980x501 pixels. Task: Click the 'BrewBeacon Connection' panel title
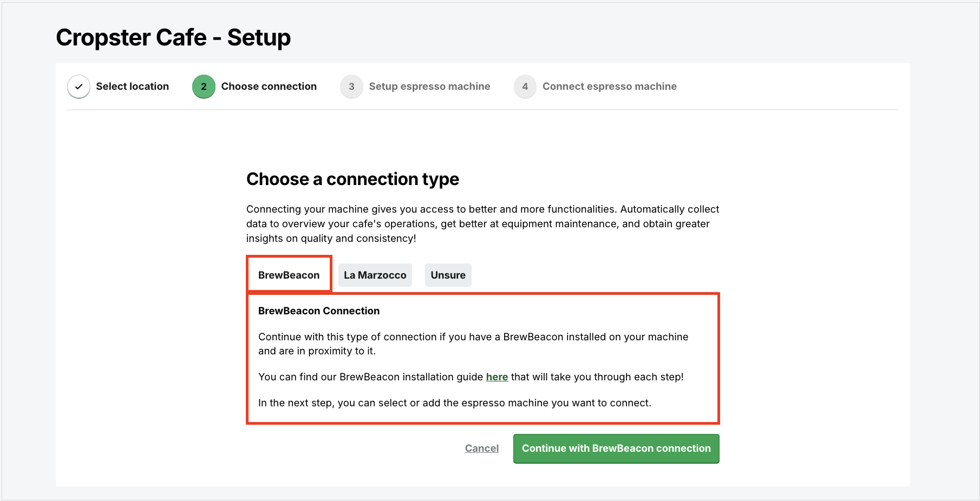(x=318, y=311)
